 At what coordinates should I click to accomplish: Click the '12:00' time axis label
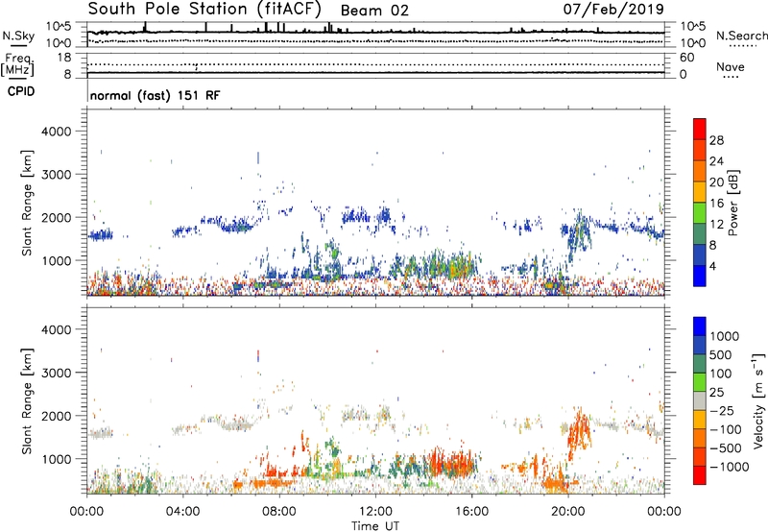pos(375,512)
